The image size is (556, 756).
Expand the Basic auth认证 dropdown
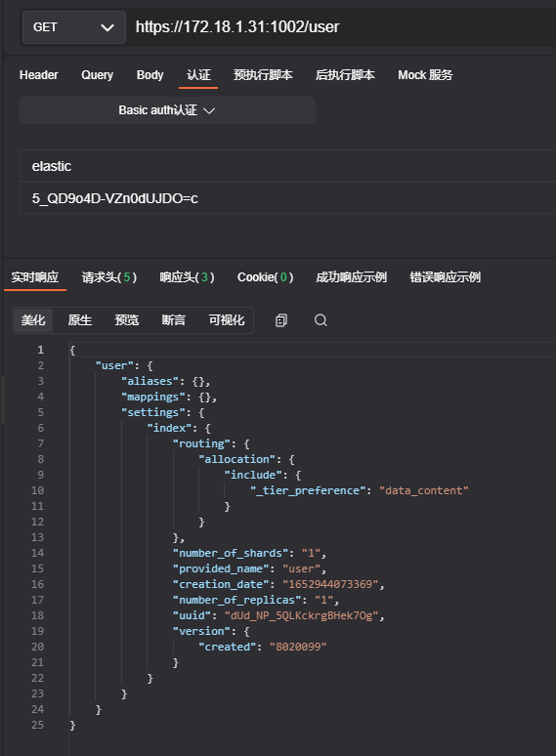coord(167,110)
